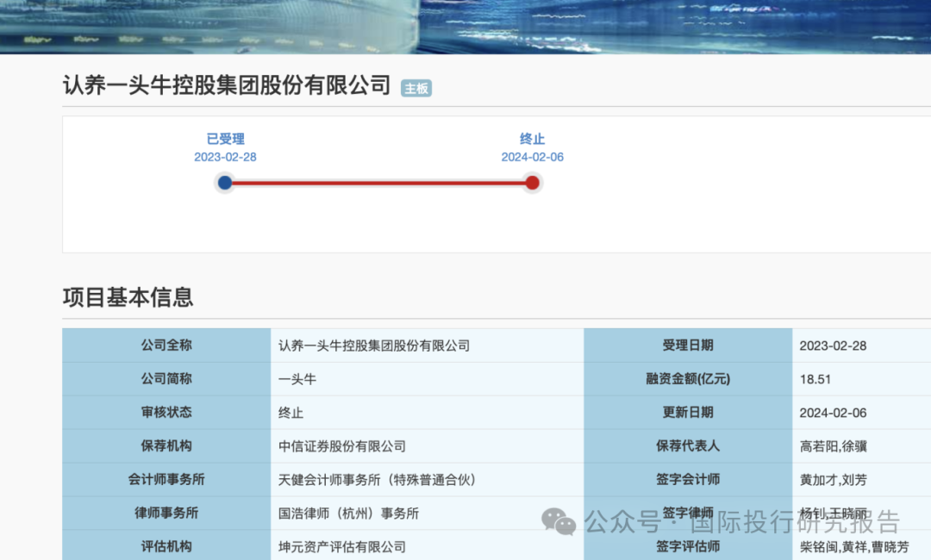Click the 律师事务所 header cell
The height and width of the screenshot is (560, 931).
point(166,513)
